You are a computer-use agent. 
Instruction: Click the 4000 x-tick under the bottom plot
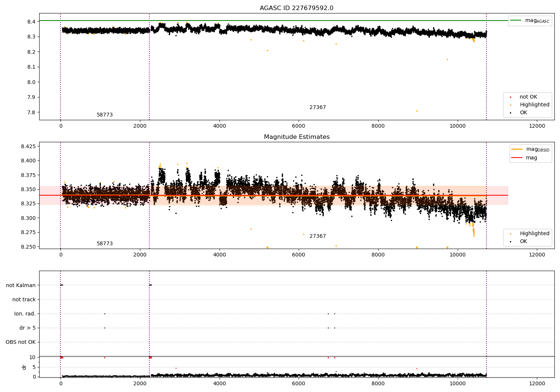(x=220, y=384)
